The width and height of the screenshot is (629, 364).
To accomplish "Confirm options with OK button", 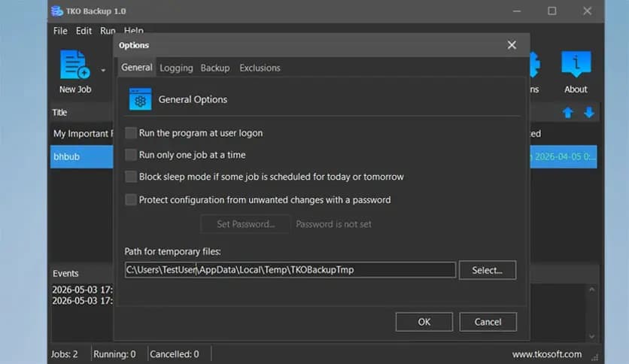I will (x=424, y=322).
